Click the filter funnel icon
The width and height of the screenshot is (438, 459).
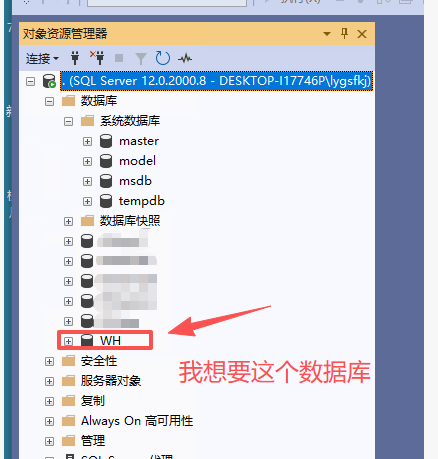(x=141, y=59)
